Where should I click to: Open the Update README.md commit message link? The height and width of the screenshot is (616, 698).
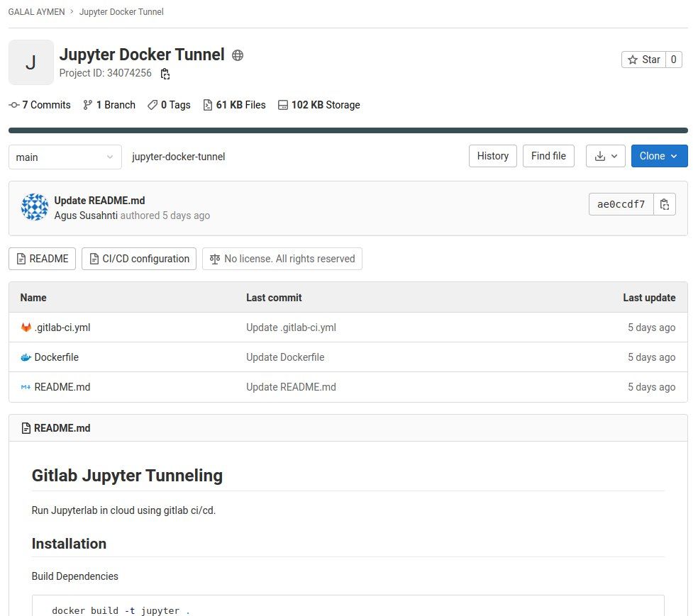[x=99, y=201]
